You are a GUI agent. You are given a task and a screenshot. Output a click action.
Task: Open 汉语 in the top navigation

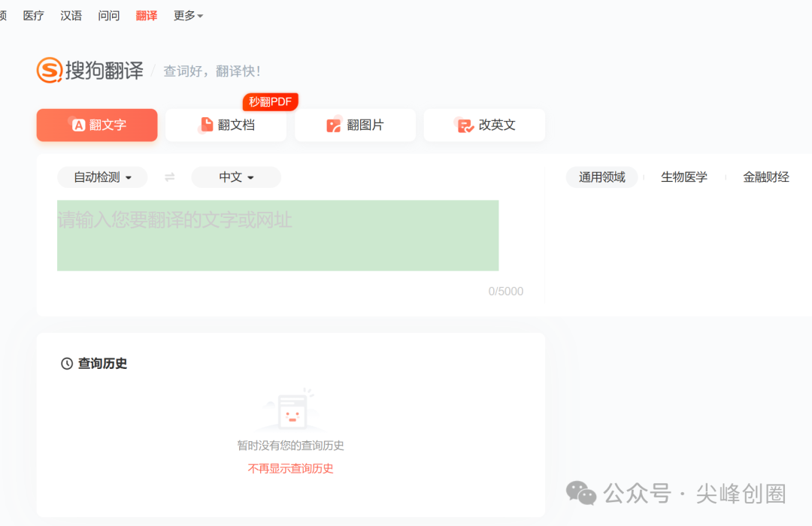tap(71, 16)
